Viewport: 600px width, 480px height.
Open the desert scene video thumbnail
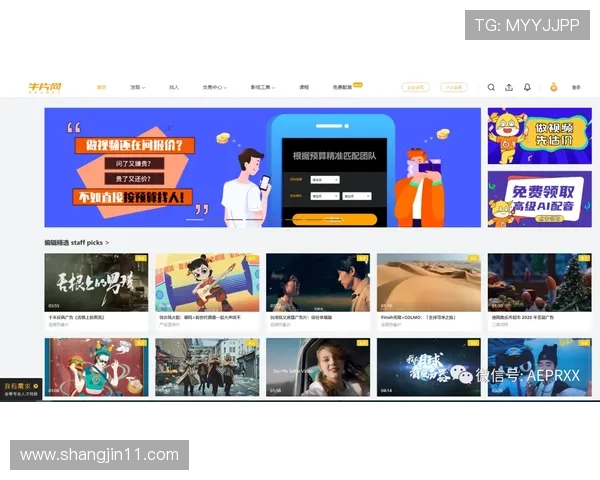point(428,282)
